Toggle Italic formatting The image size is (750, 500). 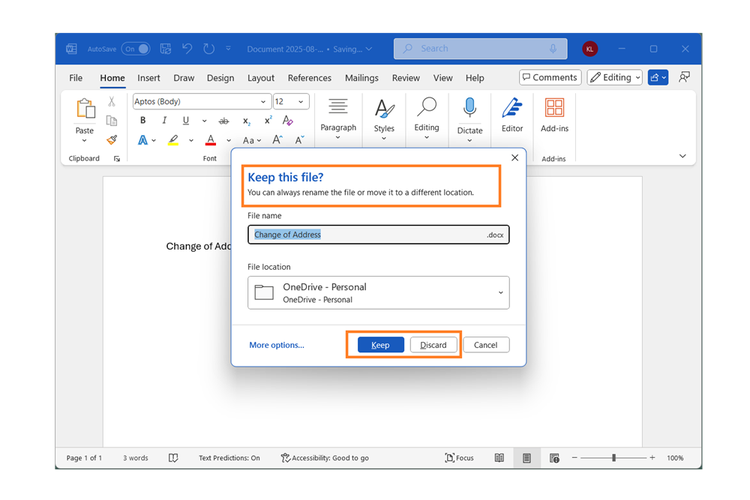pyautogui.click(x=164, y=121)
